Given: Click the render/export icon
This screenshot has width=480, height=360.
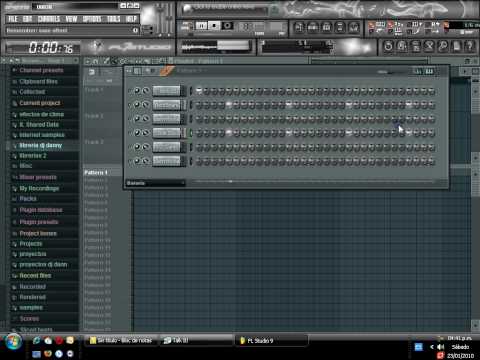Looking at the screenshot, I should click(416, 46).
